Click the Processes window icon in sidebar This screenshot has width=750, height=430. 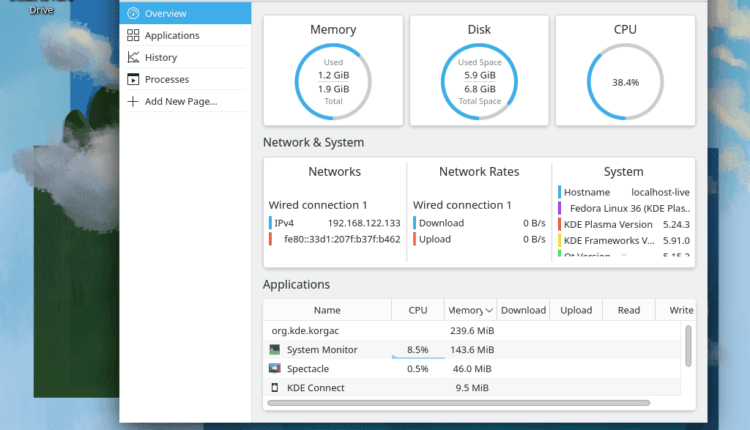click(x=133, y=80)
